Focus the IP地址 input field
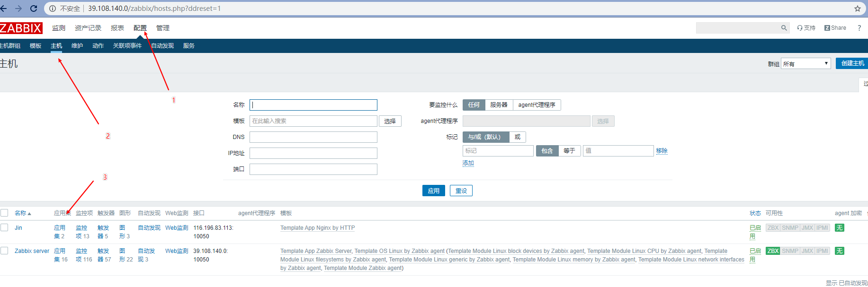The height and width of the screenshot is (287, 868). pyautogui.click(x=313, y=153)
